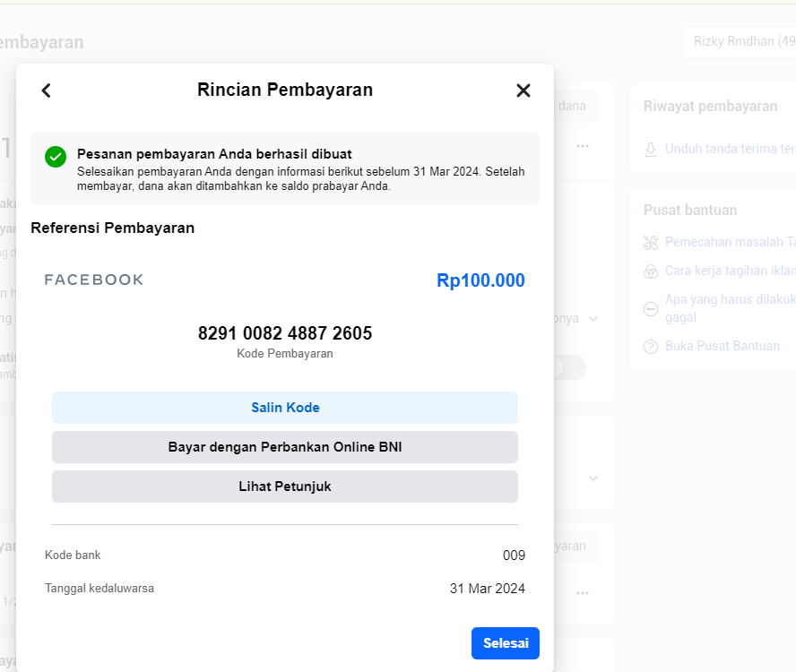This screenshot has height=672, width=796.
Task: Click expiry date 31 Mar 2024
Action: 488,589
